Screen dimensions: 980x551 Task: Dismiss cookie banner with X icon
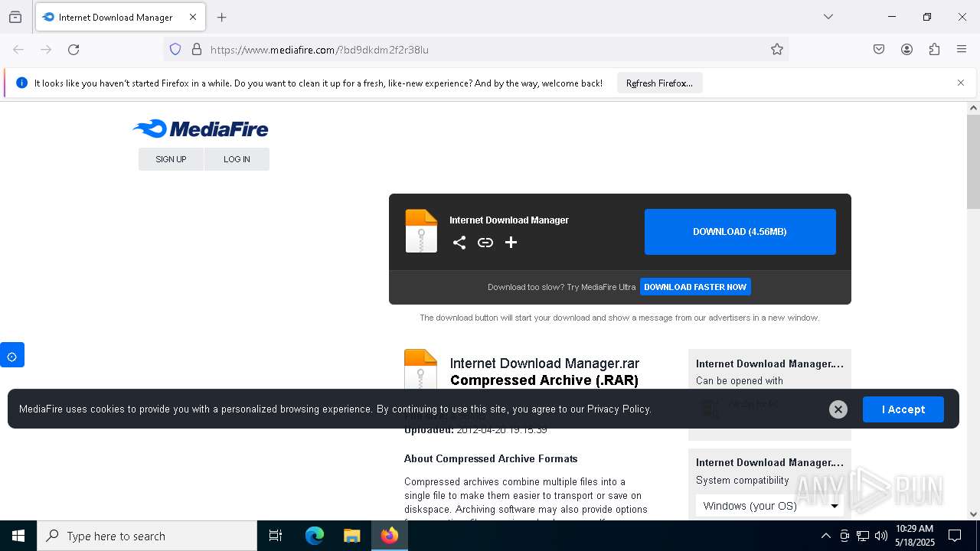[838, 409]
